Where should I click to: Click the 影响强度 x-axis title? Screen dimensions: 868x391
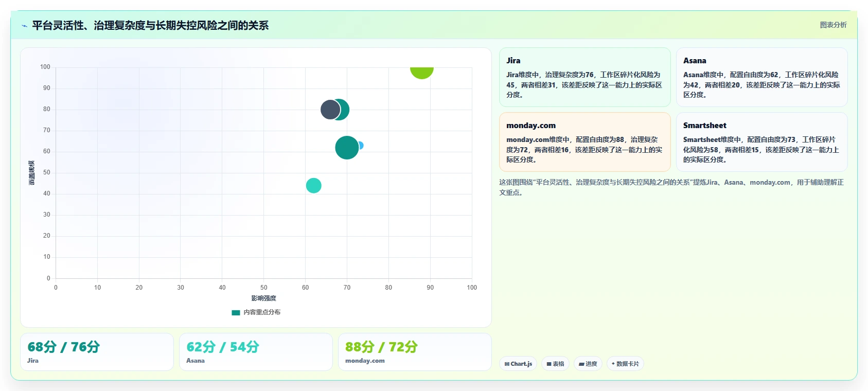click(x=264, y=298)
